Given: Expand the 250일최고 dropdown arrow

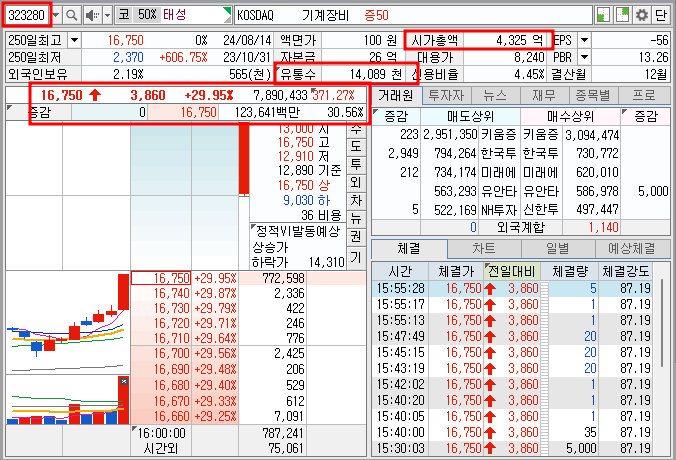Looking at the screenshot, I should coord(74,41).
